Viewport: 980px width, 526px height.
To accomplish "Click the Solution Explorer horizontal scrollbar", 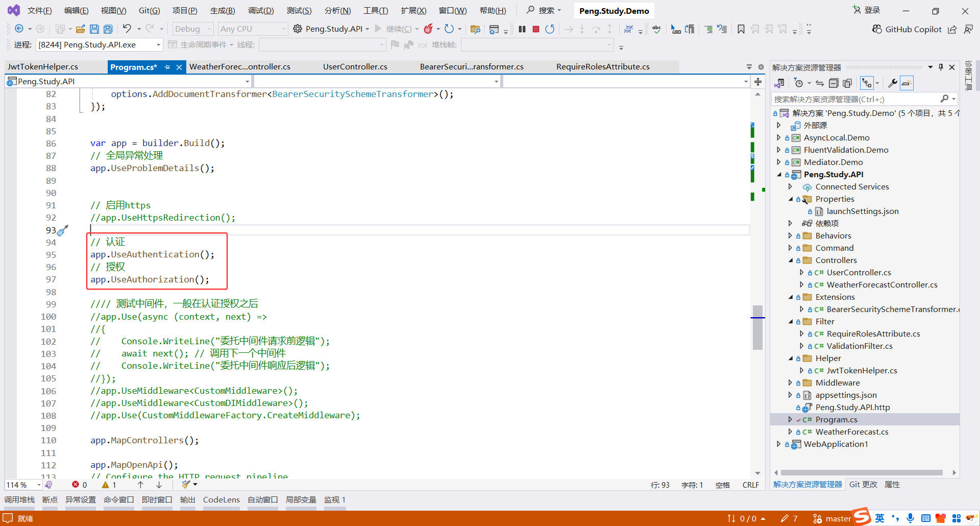I will pyautogui.click(x=862, y=472).
